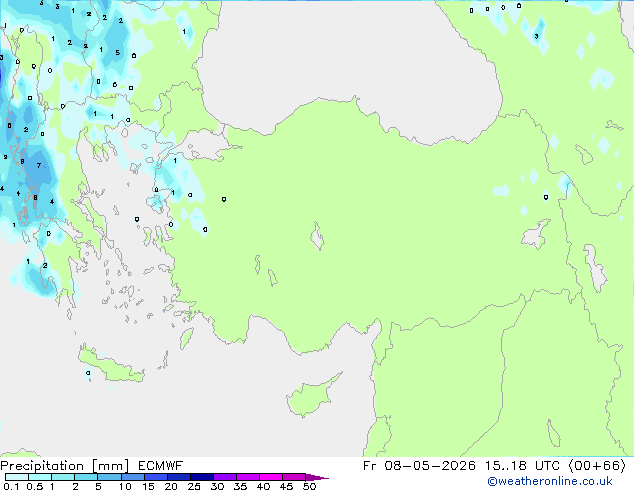Click legend swatch between 2 and 5
Screen dimensions: 634x490
click(86, 477)
